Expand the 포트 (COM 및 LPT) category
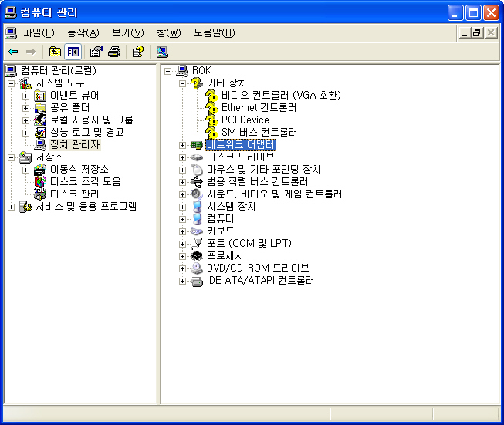This screenshot has width=504, height=425. 183,244
